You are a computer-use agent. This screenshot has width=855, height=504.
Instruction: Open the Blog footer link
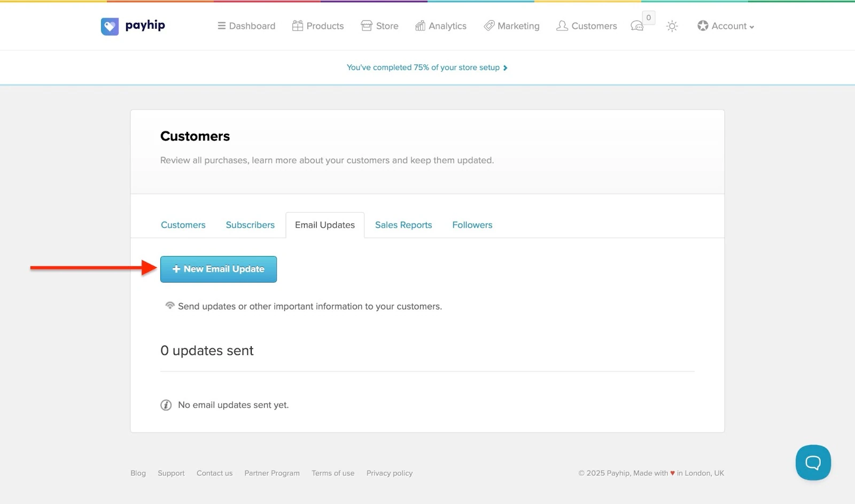tap(138, 473)
